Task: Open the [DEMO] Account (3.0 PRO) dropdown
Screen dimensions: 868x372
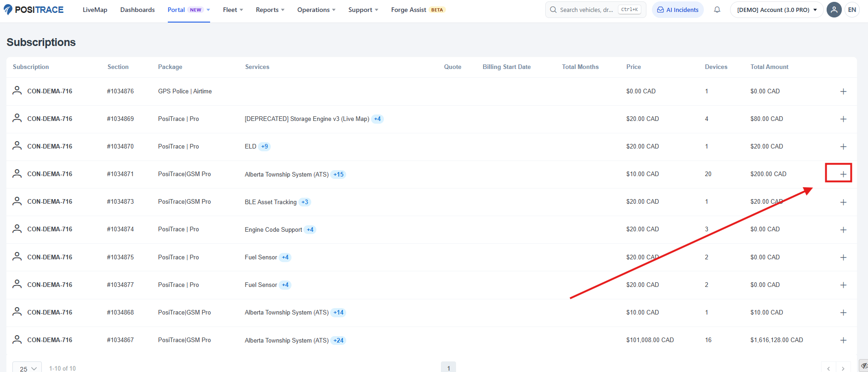Action: click(777, 10)
